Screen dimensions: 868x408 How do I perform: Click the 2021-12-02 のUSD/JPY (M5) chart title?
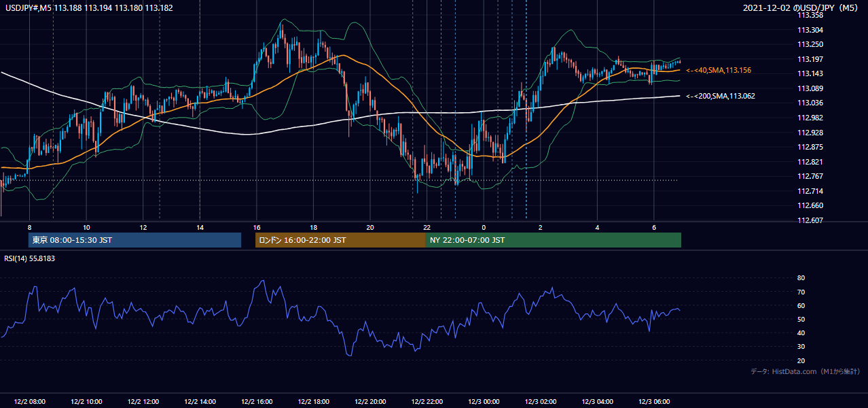801,8
